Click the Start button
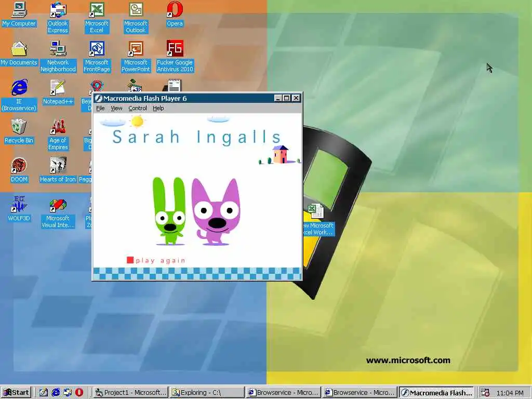 (16, 393)
